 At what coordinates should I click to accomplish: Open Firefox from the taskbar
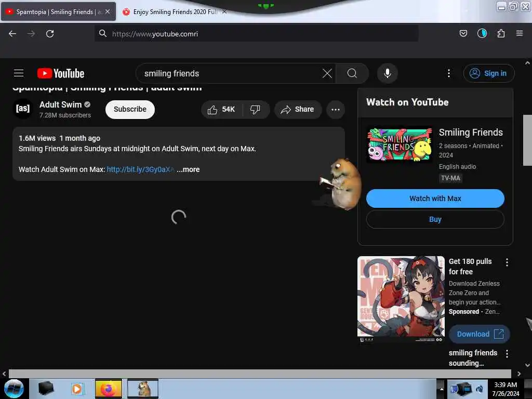coord(108,389)
